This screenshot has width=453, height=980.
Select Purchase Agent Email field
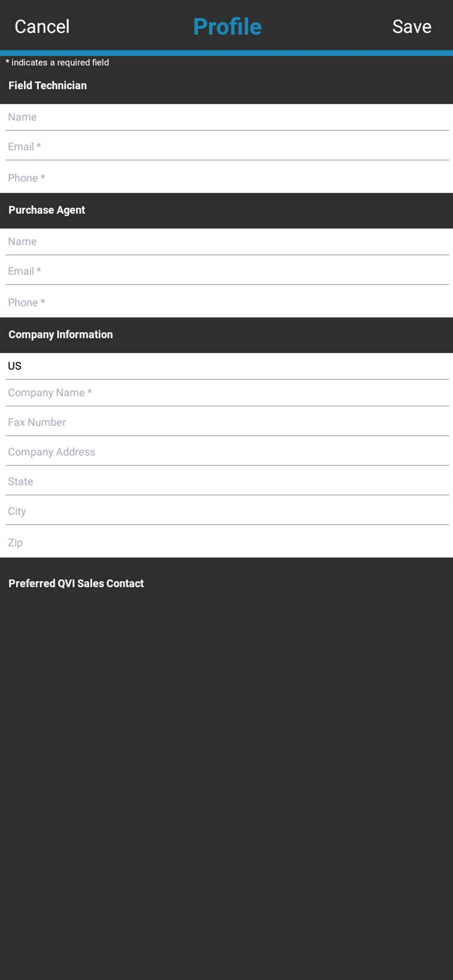click(227, 271)
